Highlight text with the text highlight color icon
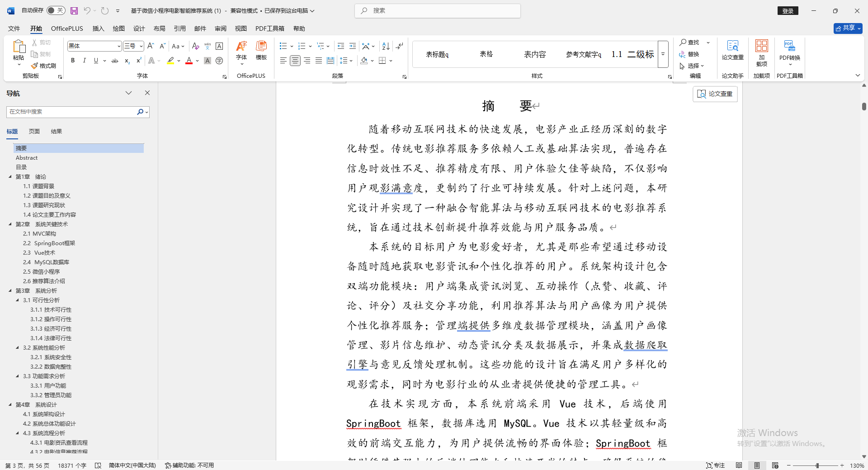 [x=170, y=61]
